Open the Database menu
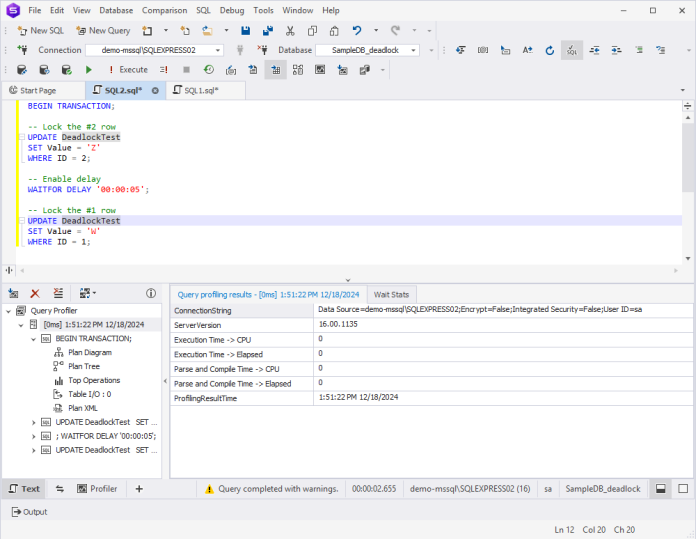 (116, 10)
